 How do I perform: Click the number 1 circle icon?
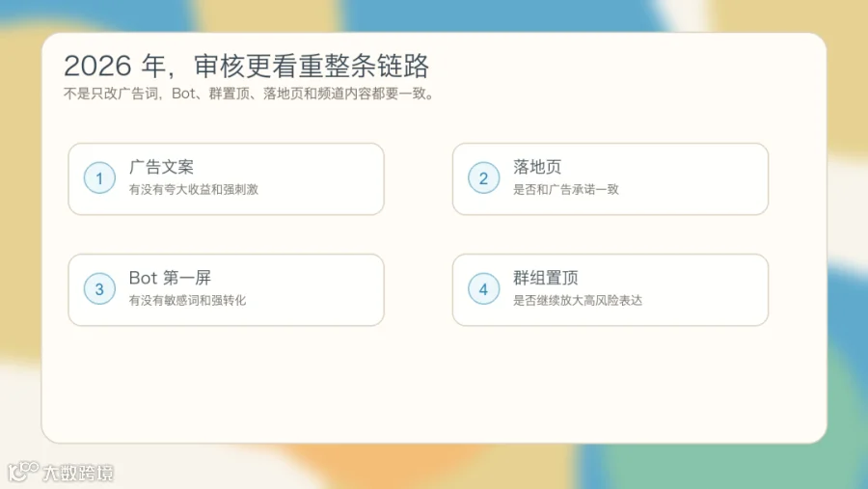(99, 178)
